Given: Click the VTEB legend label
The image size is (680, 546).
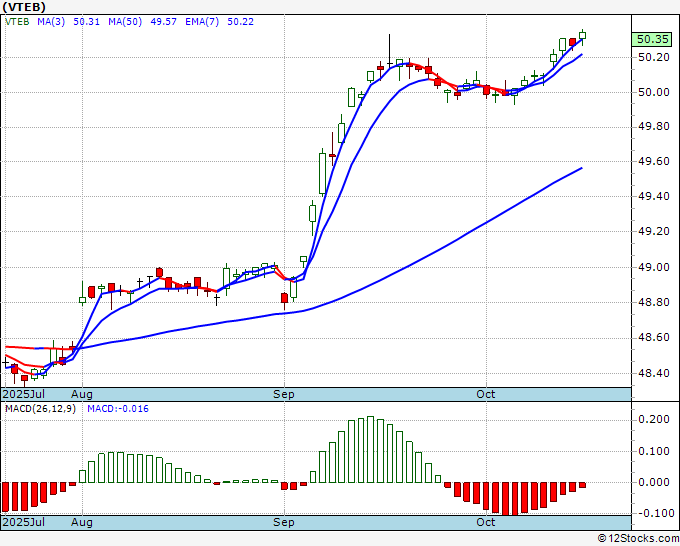Looking at the screenshot, I should click(x=17, y=22).
